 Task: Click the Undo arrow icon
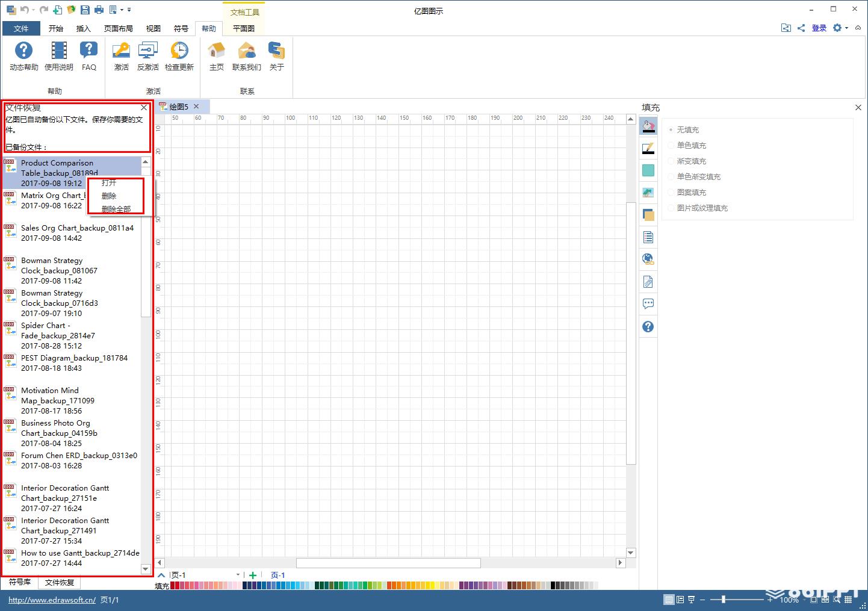coord(24,10)
